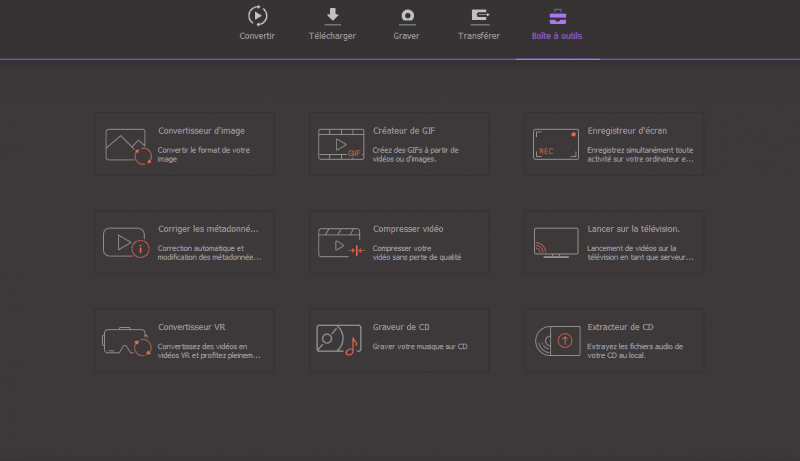Switch to the Graver tab
Screen dimensions: 800x461
point(407,24)
